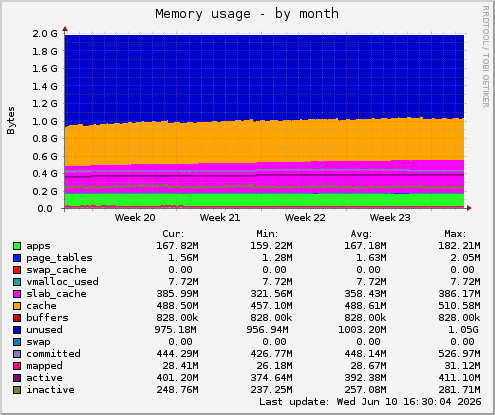The width and height of the screenshot is (495, 415).
Task: Click apps current value 167.82M
Action: [177, 246]
